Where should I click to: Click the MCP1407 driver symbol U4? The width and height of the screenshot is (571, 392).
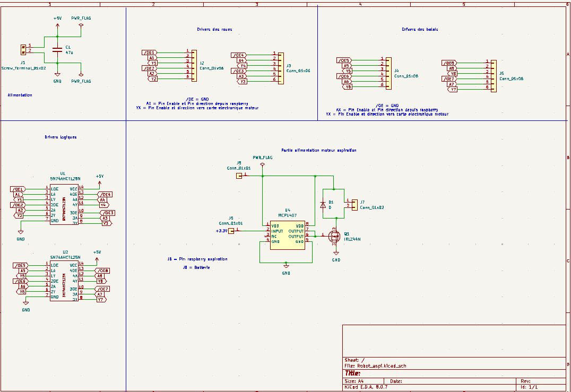click(287, 235)
